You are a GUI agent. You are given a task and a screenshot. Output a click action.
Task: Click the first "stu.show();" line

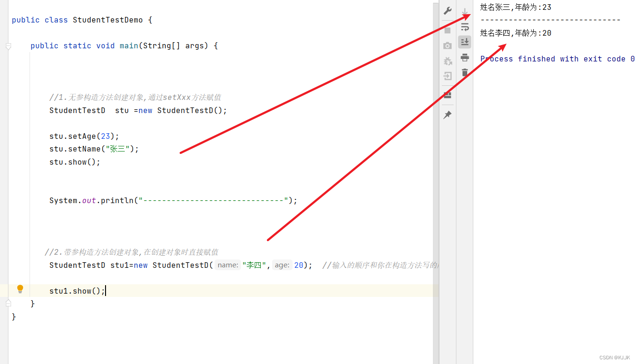tap(75, 162)
